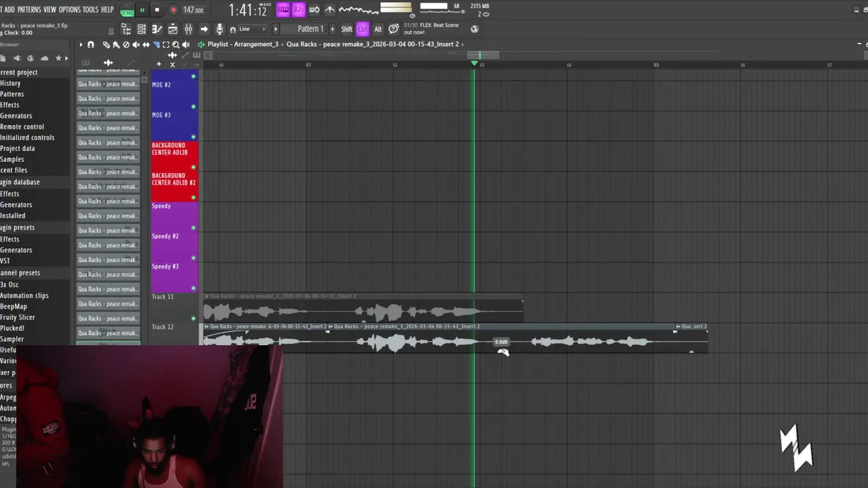Select the Select marquee tool
The image size is (868, 488).
pos(165,45)
